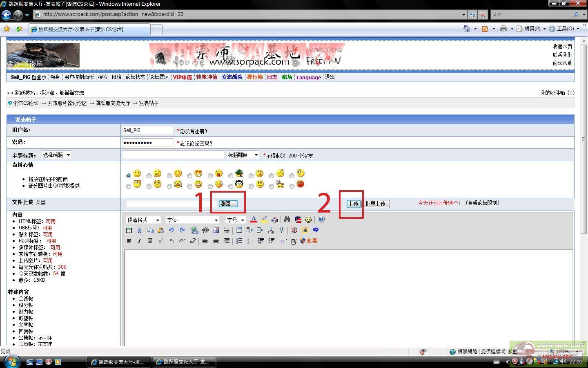588x368 pixels.
Task: Open the VIP申请 menu item
Action: 183,77
